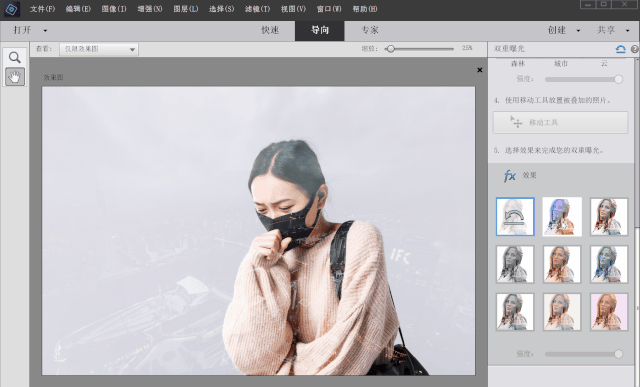
Task: Adjust the 缩放 zoom slider handle
Action: [x=391, y=49]
